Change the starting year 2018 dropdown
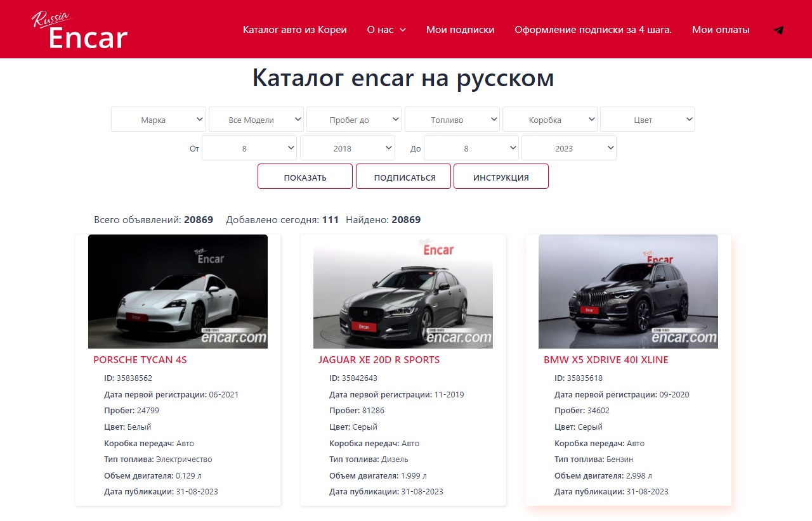812x521 pixels. [x=348, y=148]
